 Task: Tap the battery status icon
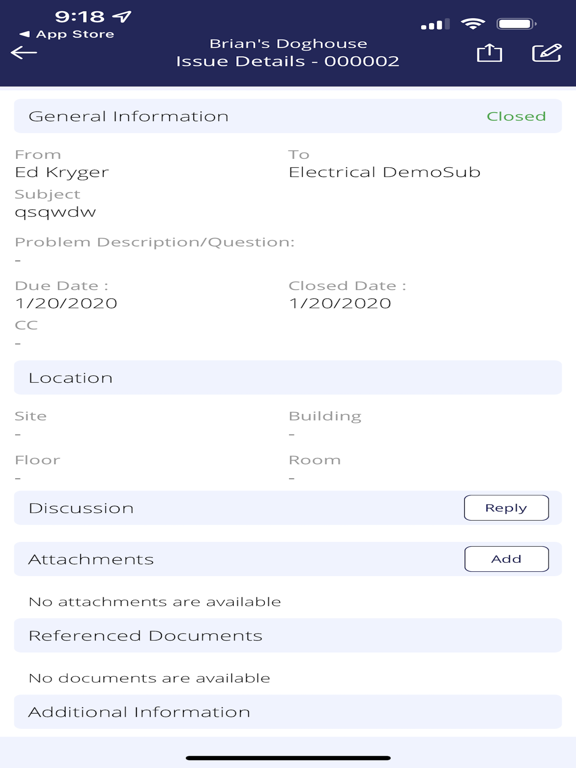(x=516, y=24)
